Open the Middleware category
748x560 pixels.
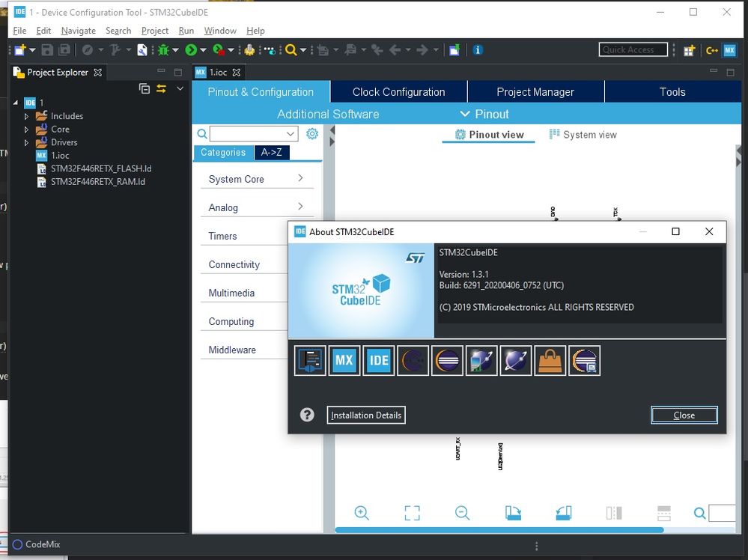[x=232, y=350]
